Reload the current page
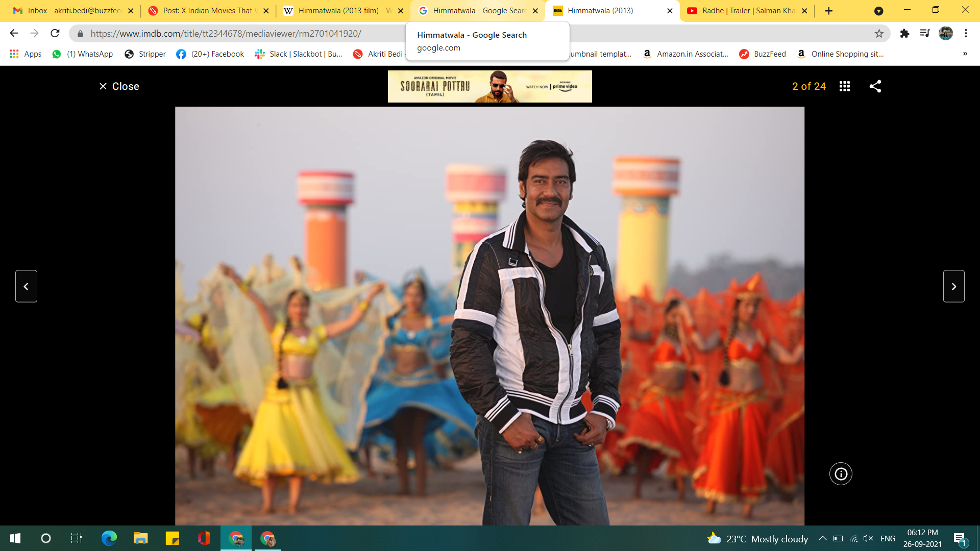Image resolution: width=980 pixels, height=551 pixels. tap(55, 33)
